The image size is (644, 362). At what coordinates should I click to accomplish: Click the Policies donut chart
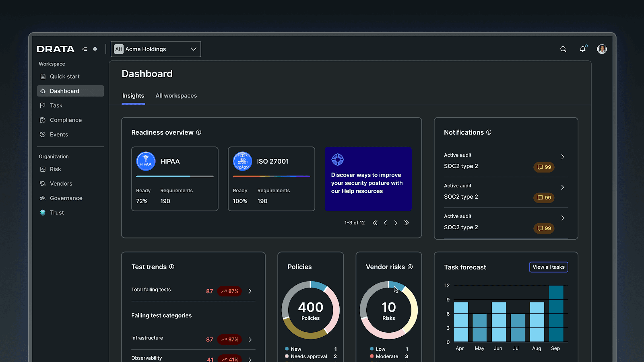point(310,310)
